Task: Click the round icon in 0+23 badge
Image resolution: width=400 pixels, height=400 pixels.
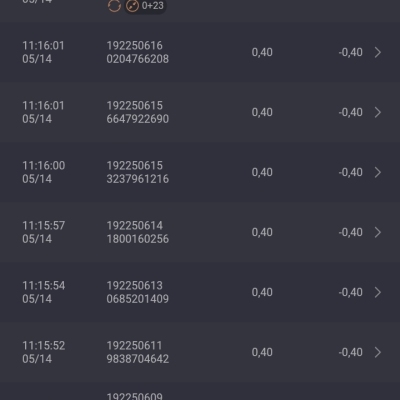Action: [132, 6]
